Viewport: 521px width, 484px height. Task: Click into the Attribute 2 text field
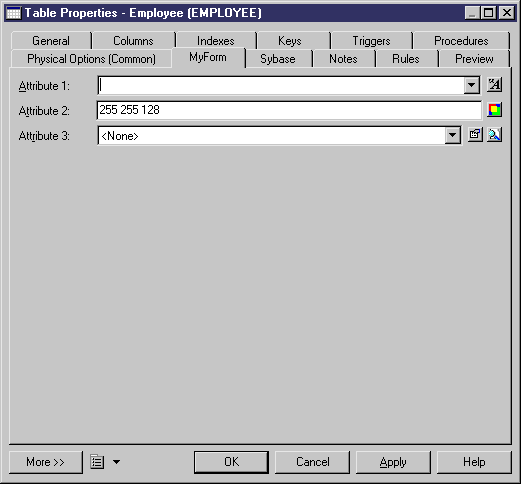(x=289, y=110)
